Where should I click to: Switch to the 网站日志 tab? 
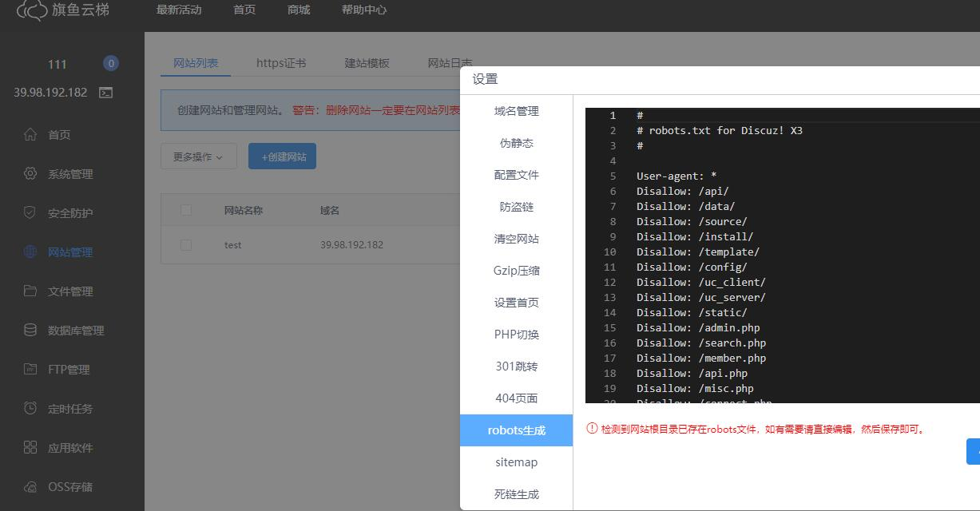pos(450,63)
